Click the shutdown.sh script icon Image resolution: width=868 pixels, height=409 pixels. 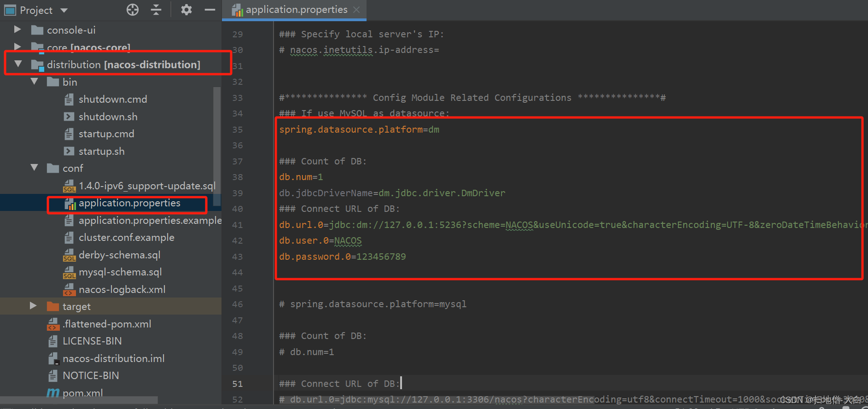[x=69, y=117]
